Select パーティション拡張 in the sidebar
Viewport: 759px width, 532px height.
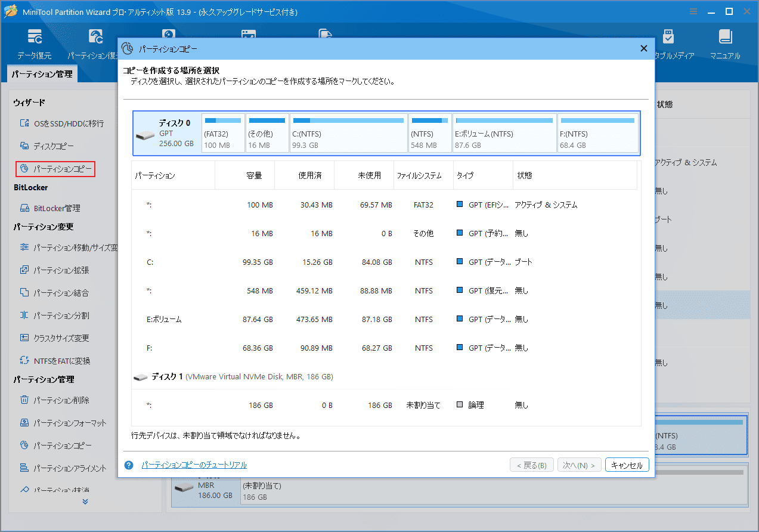(x=54, y=270)
